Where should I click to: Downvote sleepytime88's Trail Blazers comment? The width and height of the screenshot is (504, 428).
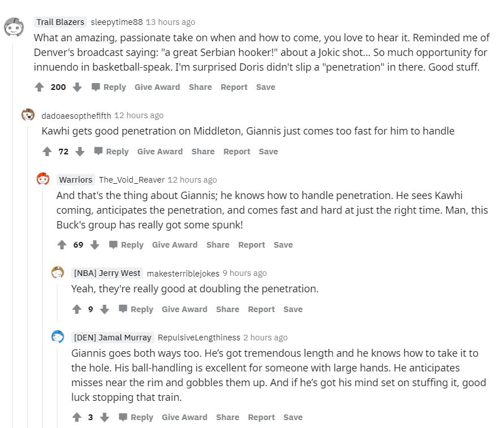77,87
